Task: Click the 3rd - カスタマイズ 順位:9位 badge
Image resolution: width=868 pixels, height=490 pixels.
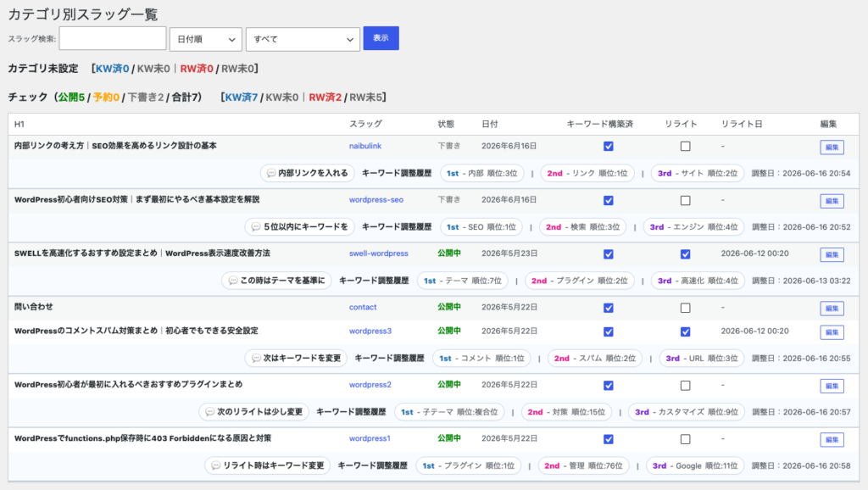Action: click(687, 412)
